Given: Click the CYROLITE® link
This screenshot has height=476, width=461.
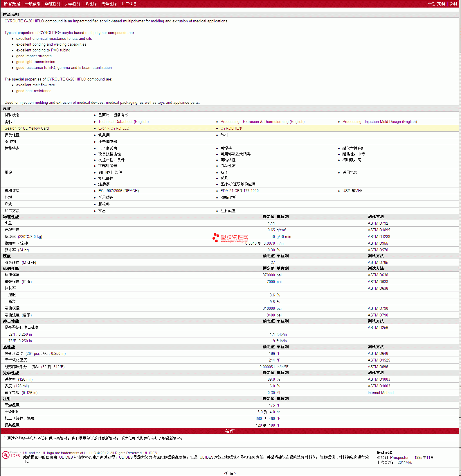Looking at the screenshot, I should point(231,128).
